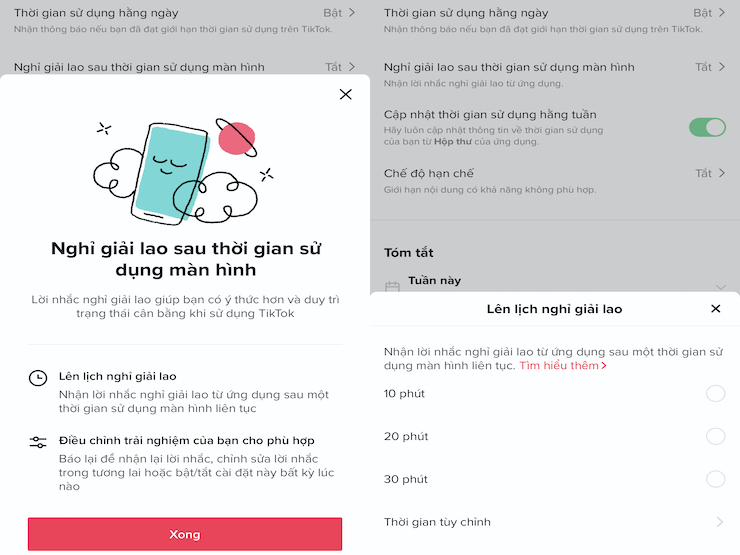Choose the 30 phút radio option

pos(715,479)
